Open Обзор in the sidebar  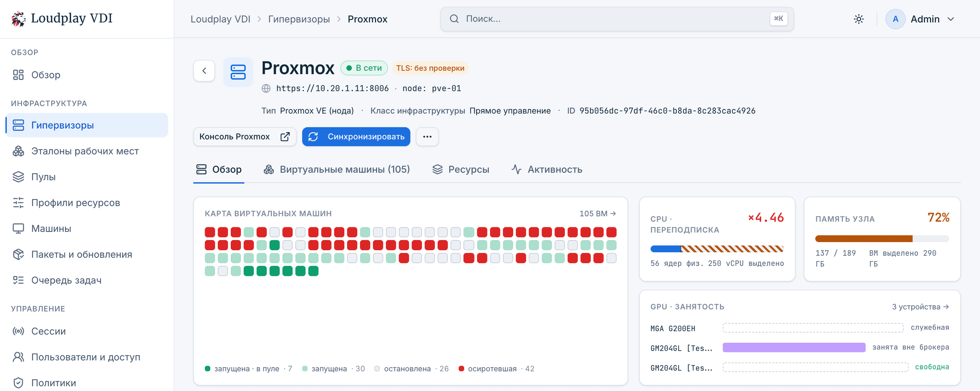coord(87,75)
